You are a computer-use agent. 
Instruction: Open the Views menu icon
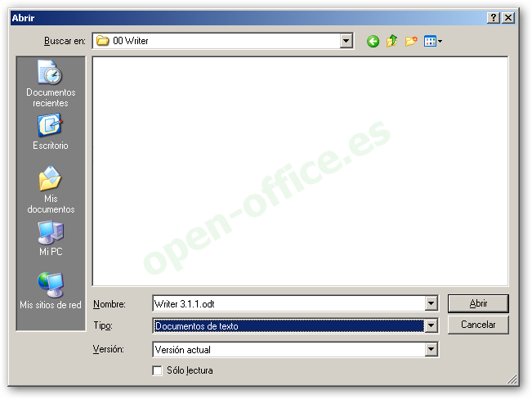pyautogui.click(x=432, y=42)
